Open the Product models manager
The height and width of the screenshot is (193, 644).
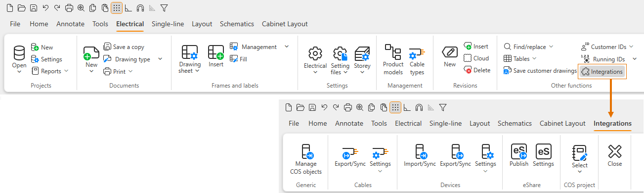[393, 59]
